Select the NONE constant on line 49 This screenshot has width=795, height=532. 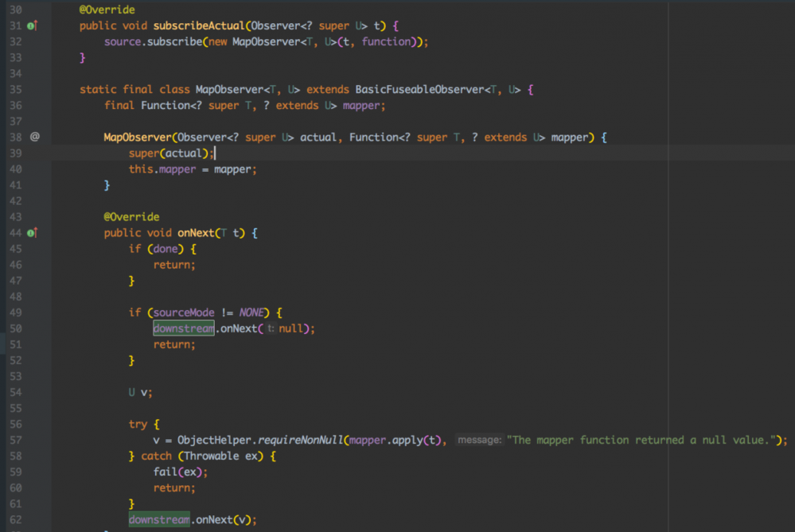[x=251, y=312]
